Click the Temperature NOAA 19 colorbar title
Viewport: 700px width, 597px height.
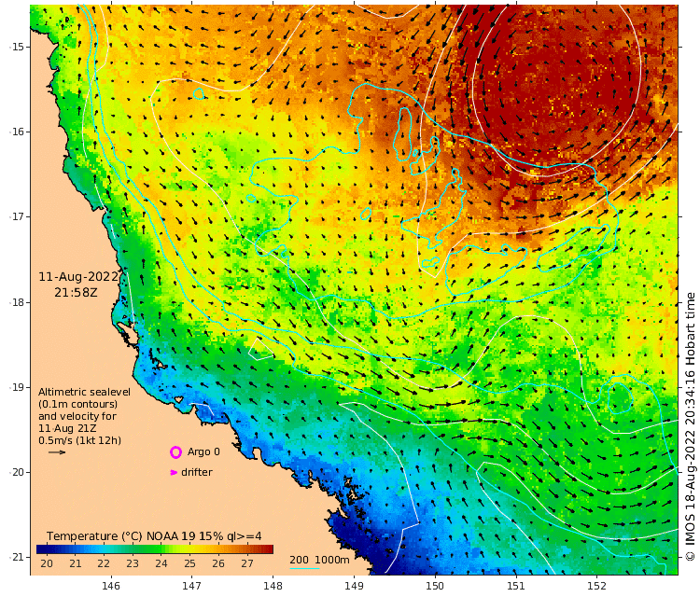pyautogui.click(x=154, y=535)
